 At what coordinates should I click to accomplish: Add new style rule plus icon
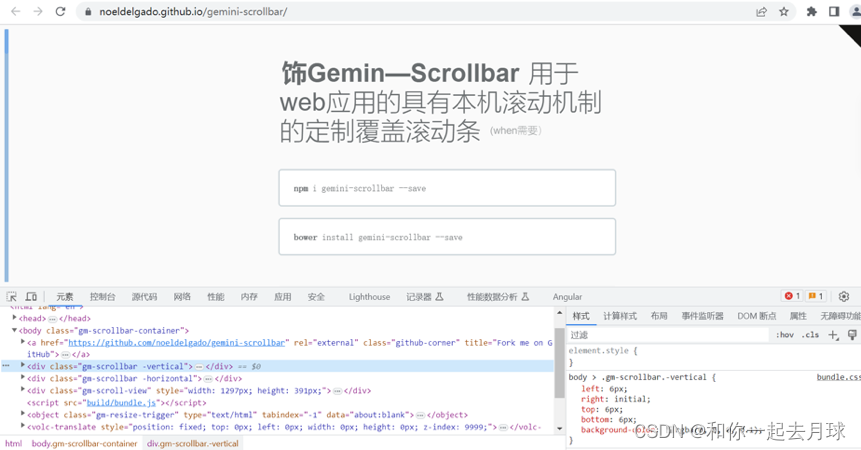(x=834, y=335)
